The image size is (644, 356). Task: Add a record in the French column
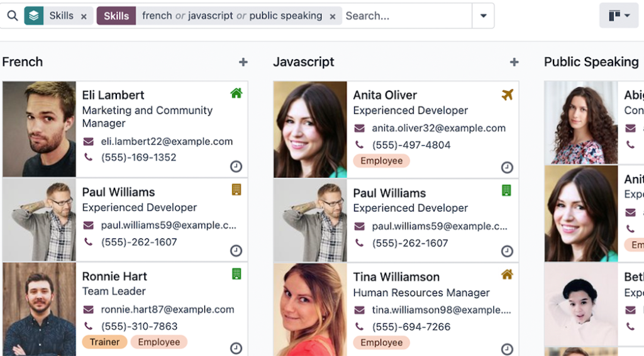(243, 62)
